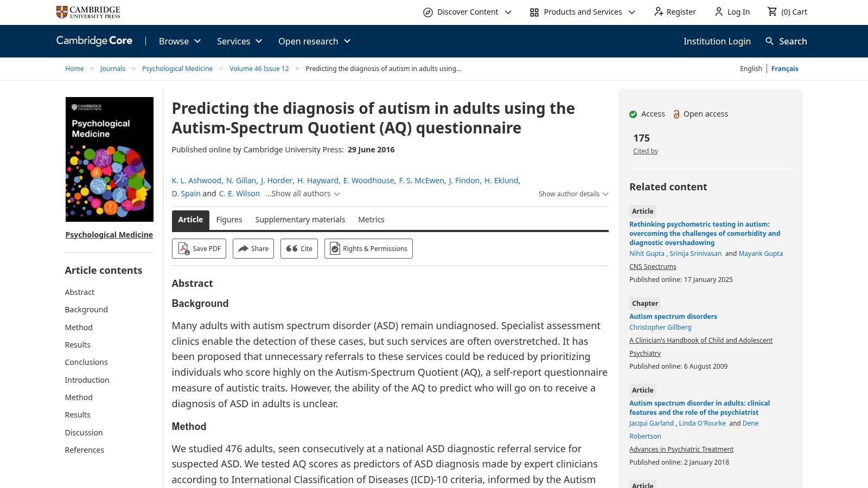Switch language to Français
868x488 pixels.
pyautogui.click(x=785, y=68)
